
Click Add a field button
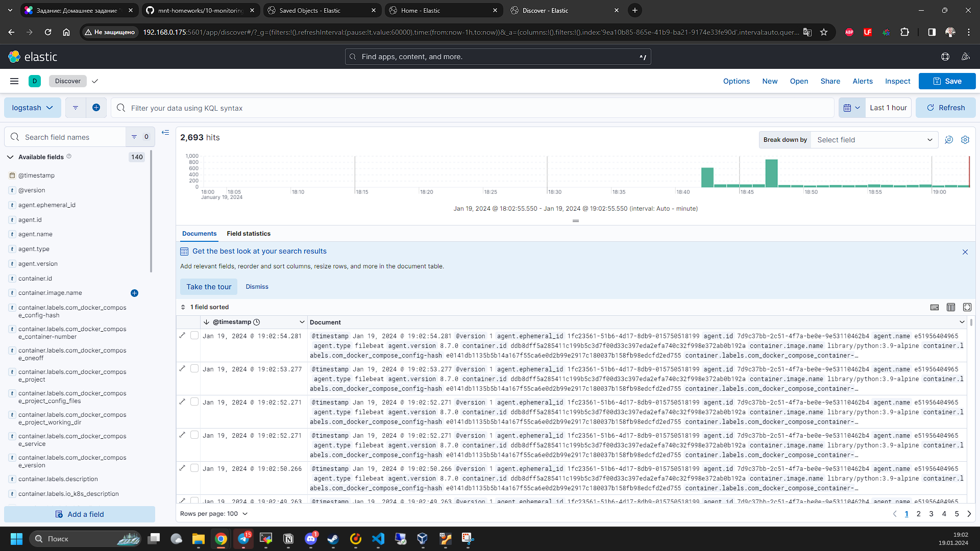[80, 514]
